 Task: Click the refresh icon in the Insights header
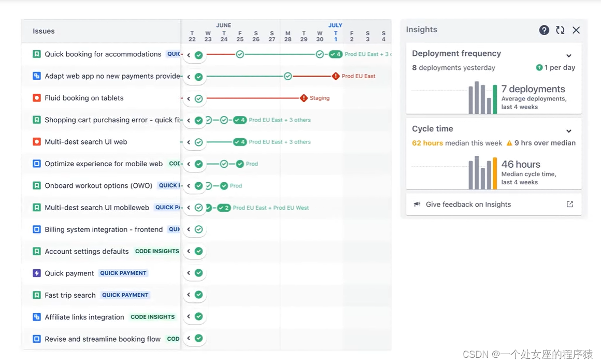[x=560, y=30]
